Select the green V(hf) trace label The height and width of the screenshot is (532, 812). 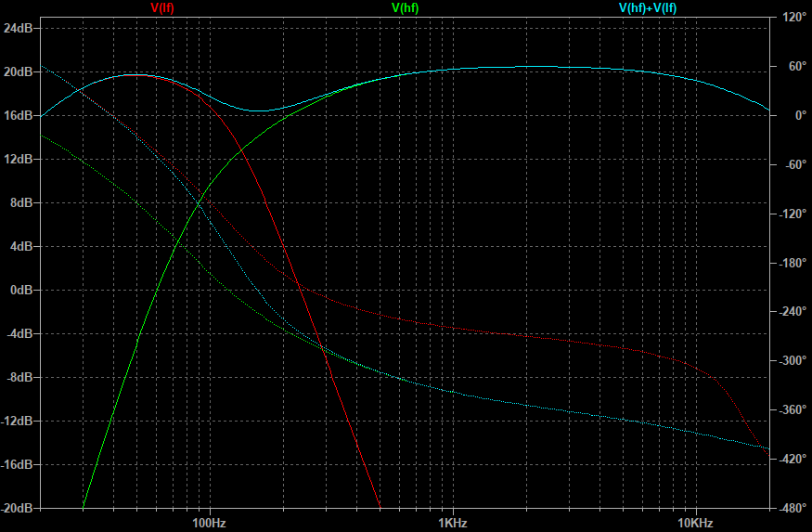pos(405,8)
